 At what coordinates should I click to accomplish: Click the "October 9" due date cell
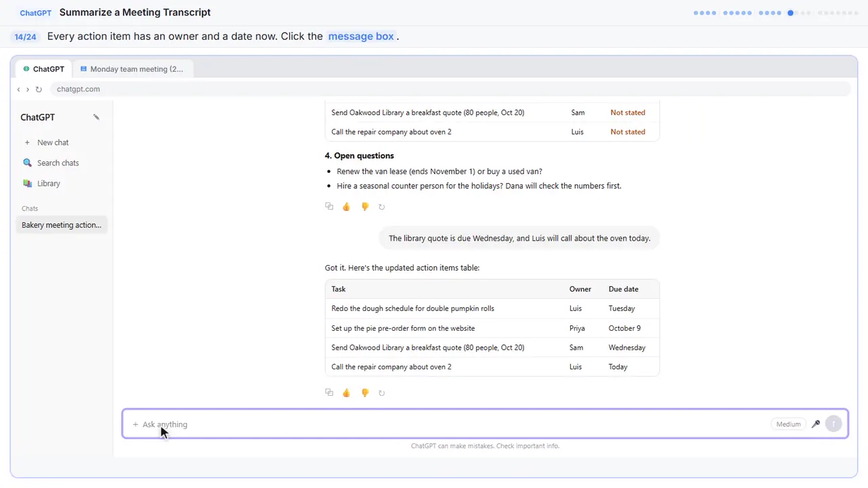coord(625,328)
